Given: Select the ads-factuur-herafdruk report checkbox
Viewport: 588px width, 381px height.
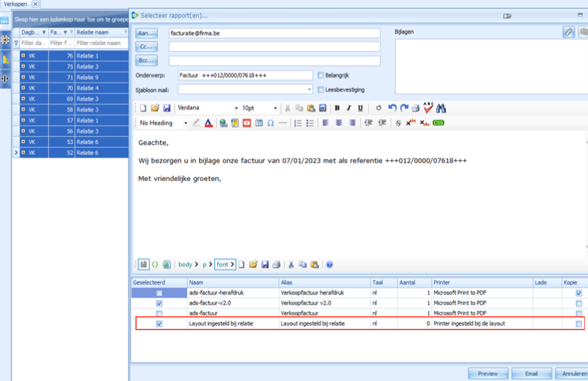Looking at the screenshot, I should coord(160,293).
